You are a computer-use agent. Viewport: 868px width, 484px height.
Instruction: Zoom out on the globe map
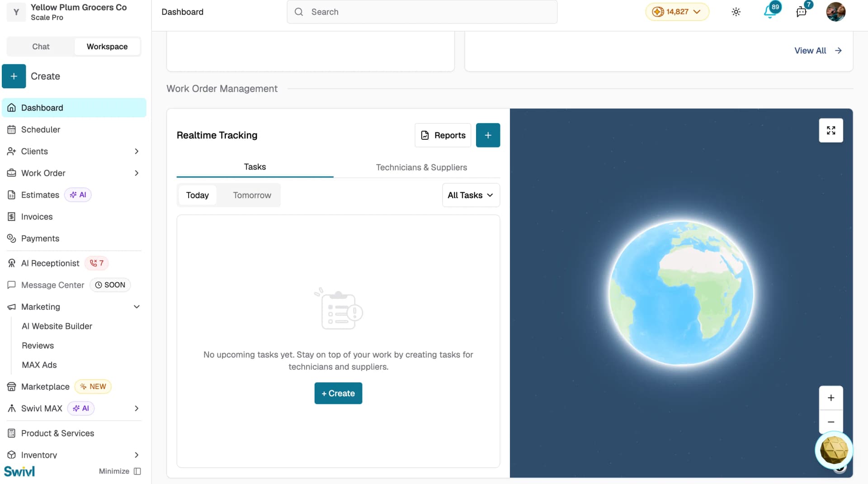[831, 422]
